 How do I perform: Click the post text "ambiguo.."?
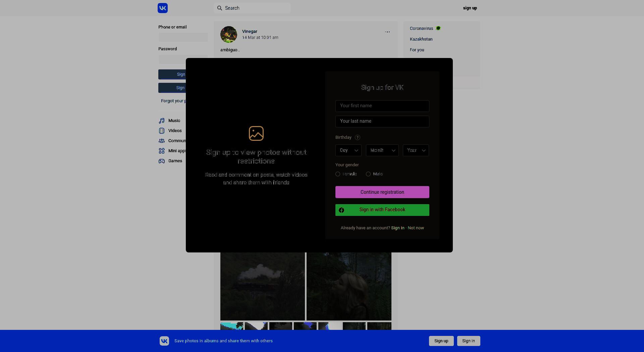click(x=230, y=50)
